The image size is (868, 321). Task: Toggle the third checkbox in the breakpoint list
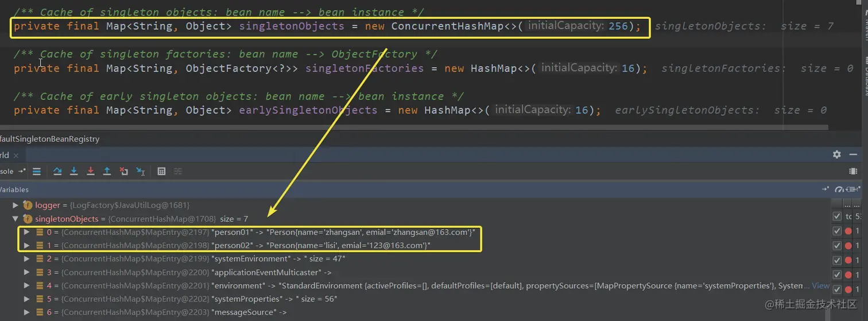[x=837, y=246]
